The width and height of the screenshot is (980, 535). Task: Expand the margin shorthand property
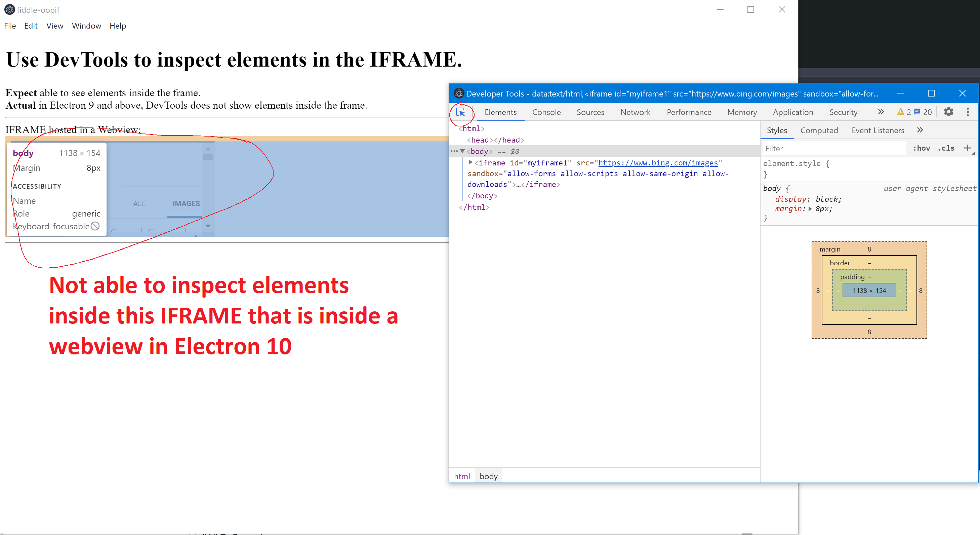[810, 209]
